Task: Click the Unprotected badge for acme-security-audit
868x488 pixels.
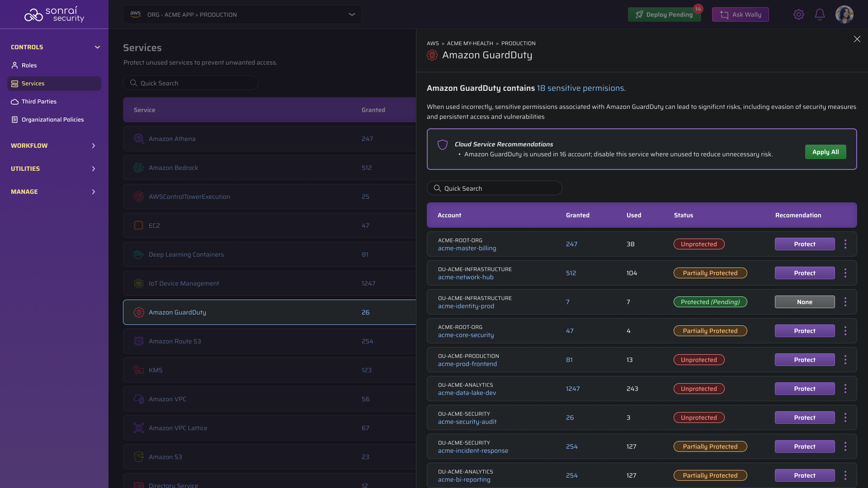Action: click(699, 418)
